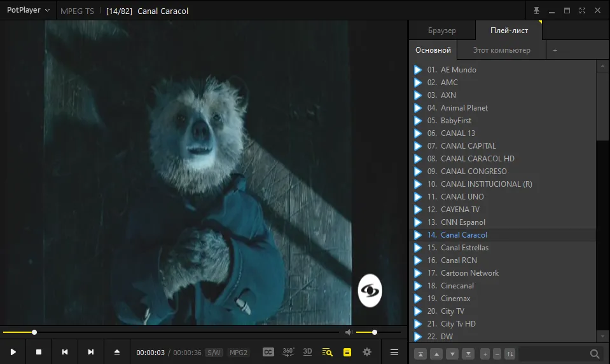Click the playlist search magnifier icon
The height and width of the screenshot is (364, 610).
pyautogui.click(x=595, y=354)
